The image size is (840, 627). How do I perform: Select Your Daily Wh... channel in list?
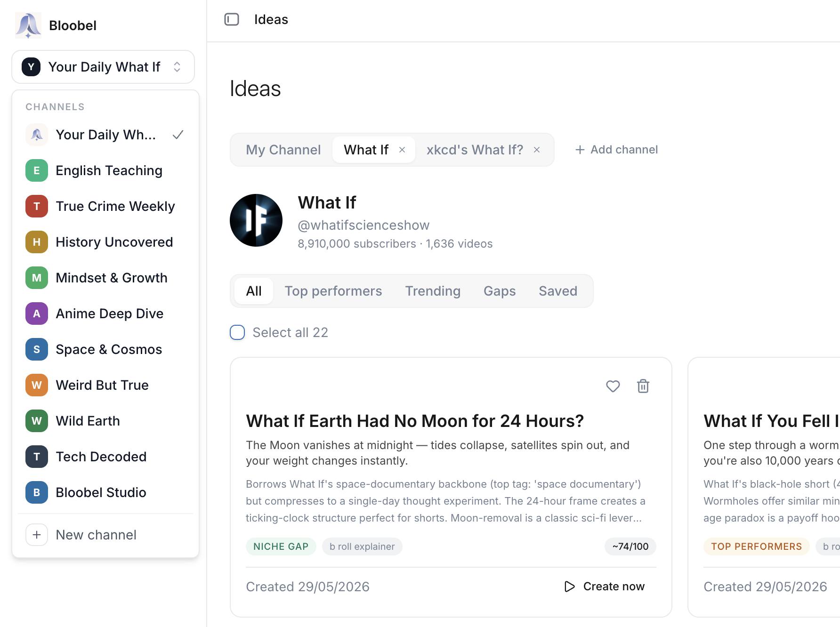[x=105, y=135]
